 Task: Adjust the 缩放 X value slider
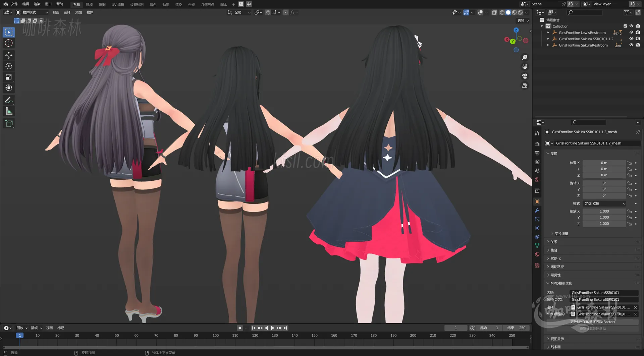pyautogui.click(x=604, y=211)
